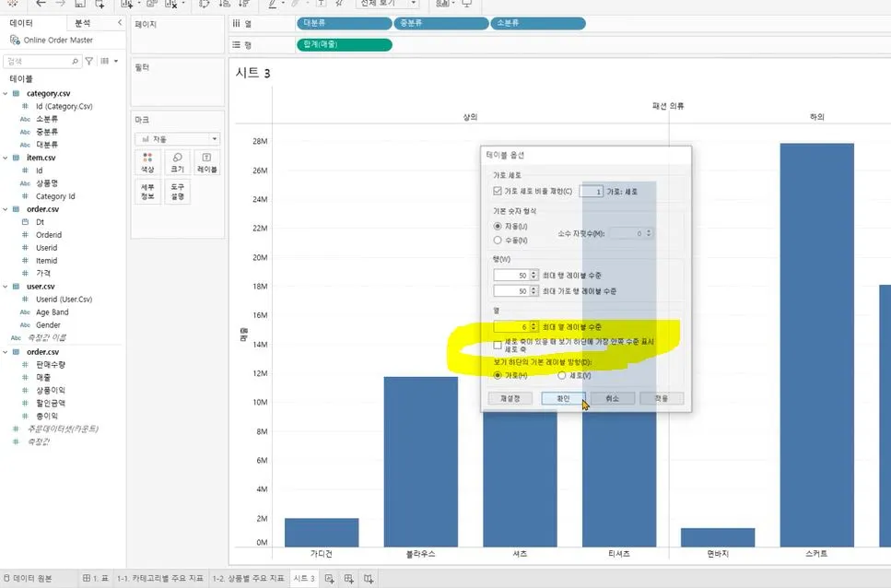This screenshot has height=588, width=891.
Task: Collapse the category.csv table tree
Action: 6,93
